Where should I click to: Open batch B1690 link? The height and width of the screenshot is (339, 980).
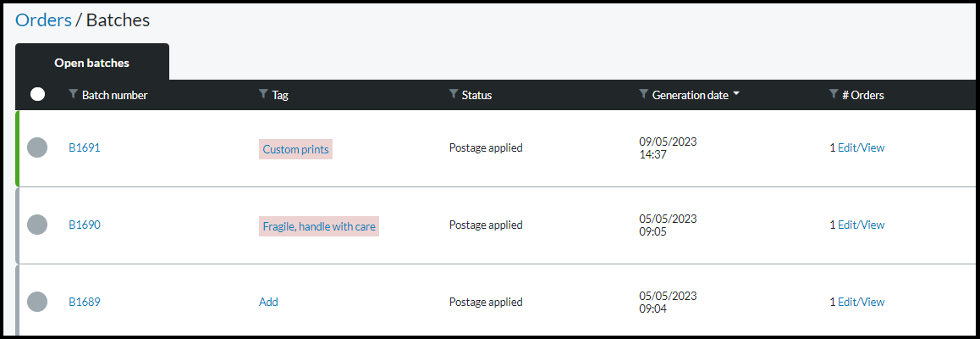(x=85, y=225)
